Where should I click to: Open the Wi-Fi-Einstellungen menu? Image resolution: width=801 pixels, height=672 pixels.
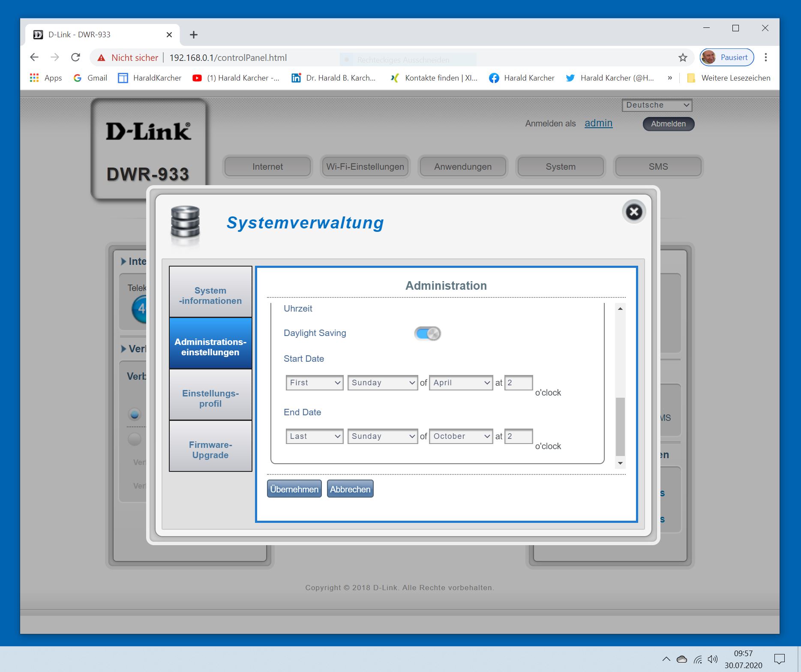(x=365, y=167)
